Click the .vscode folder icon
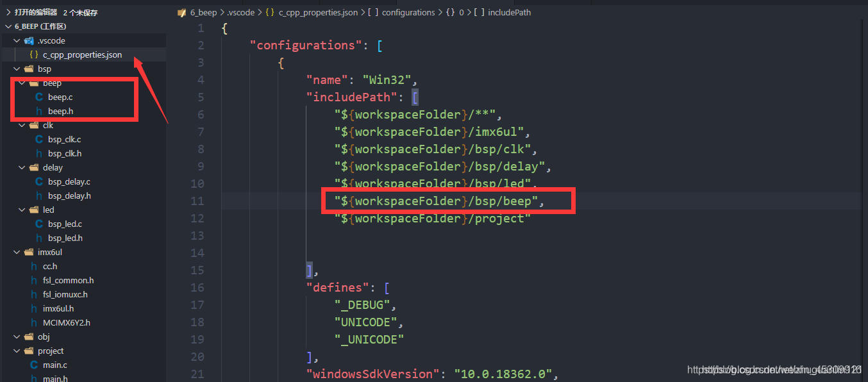 (28, 40)
